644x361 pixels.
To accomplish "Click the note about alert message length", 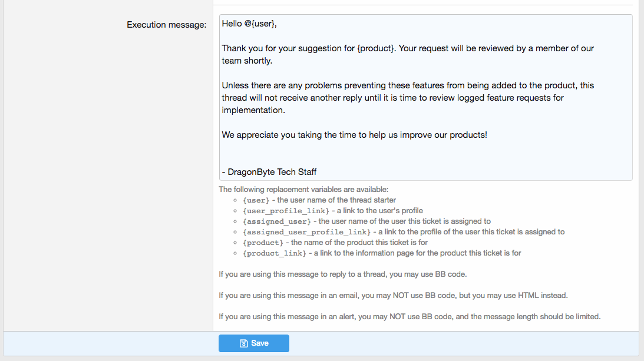I will (x=409, y=316).
